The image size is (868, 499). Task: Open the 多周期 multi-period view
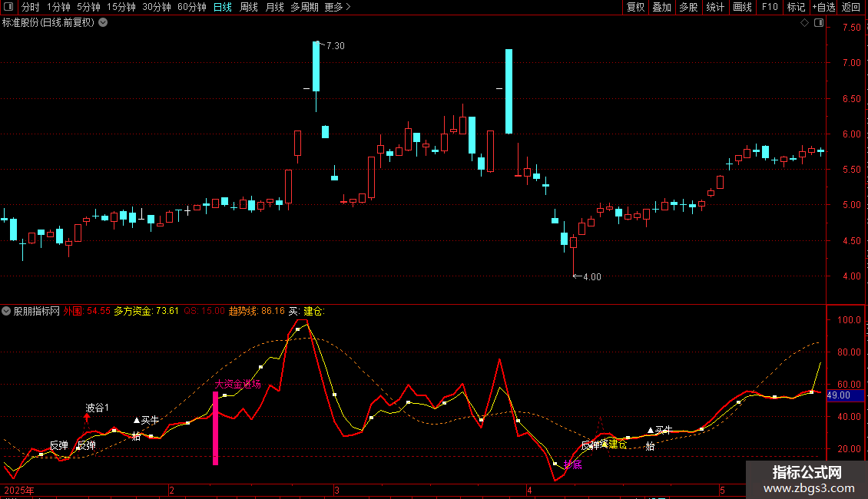click(304, 7)
